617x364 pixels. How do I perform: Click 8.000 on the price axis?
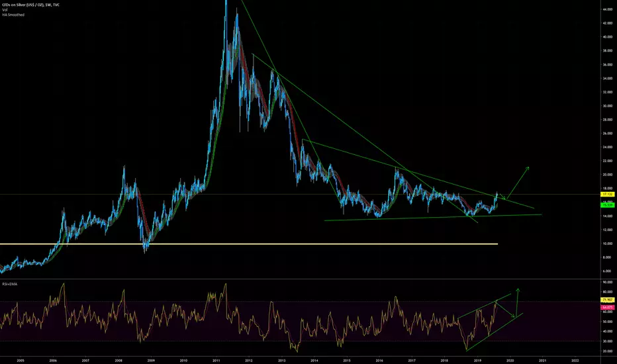click(x=607, y=257)
